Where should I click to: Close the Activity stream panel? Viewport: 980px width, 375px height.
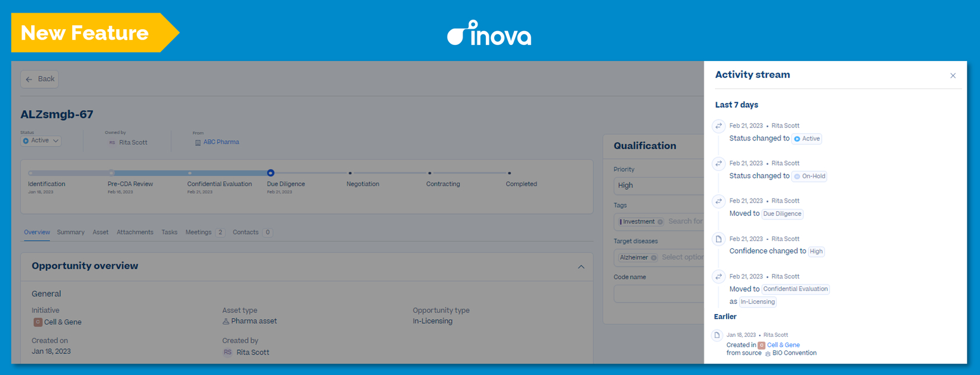click(953, 75)
